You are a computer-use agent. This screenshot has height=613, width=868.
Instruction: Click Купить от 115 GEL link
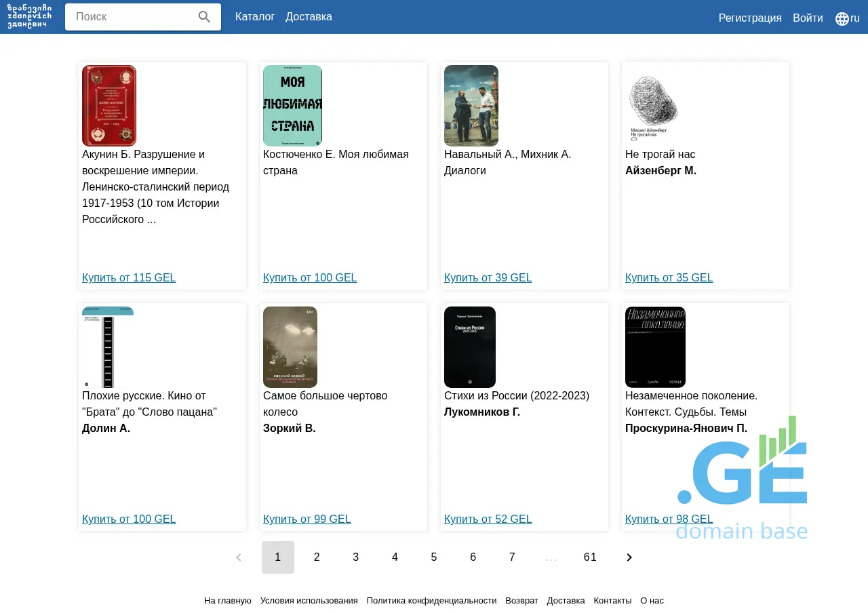(x=129, y=278)
